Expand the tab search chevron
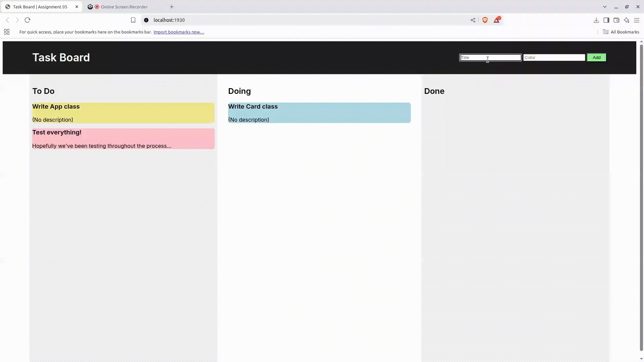The width and height of the screenshot is (644, 362). click(605, 7)
